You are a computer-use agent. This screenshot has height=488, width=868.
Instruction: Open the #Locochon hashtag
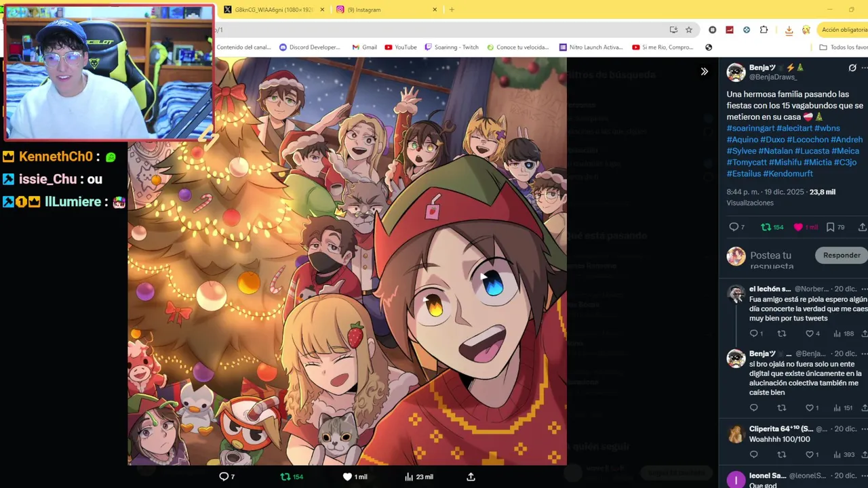tap(808, 140)
